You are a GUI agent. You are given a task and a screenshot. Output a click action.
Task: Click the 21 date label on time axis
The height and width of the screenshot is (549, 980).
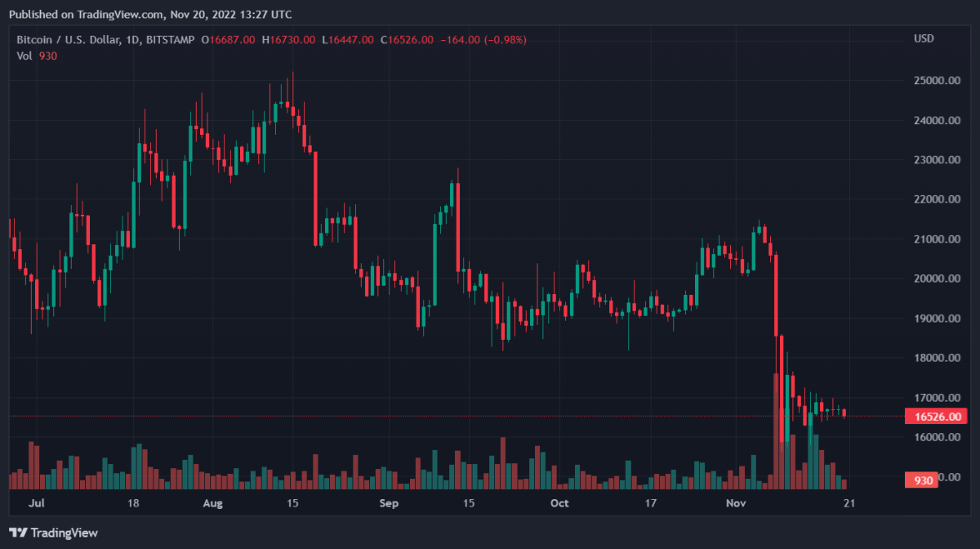849,502
